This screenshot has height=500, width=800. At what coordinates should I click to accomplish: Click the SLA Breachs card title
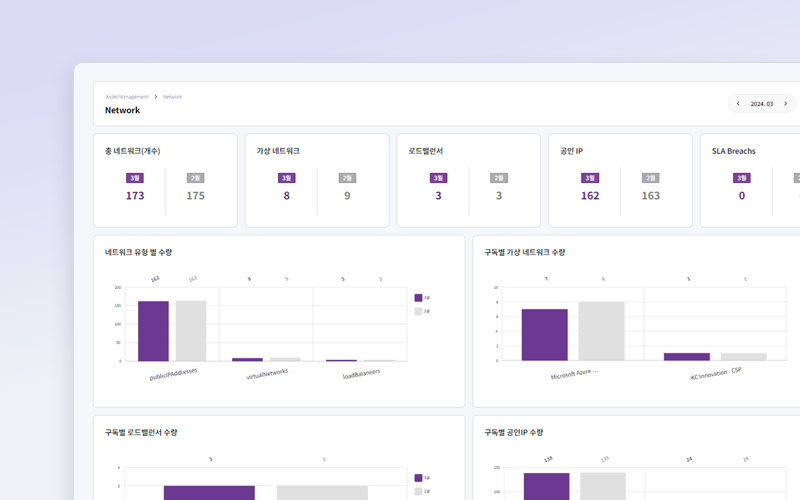click(734, 151)
